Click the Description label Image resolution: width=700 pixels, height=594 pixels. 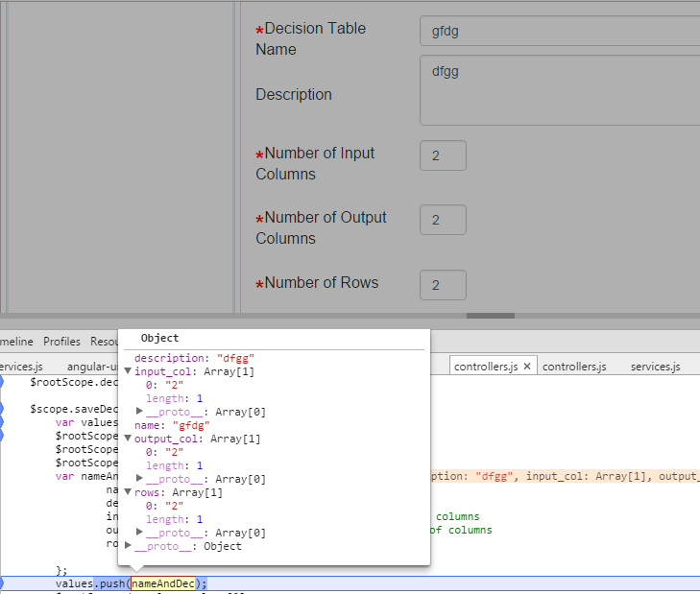(x=294, y=95)
